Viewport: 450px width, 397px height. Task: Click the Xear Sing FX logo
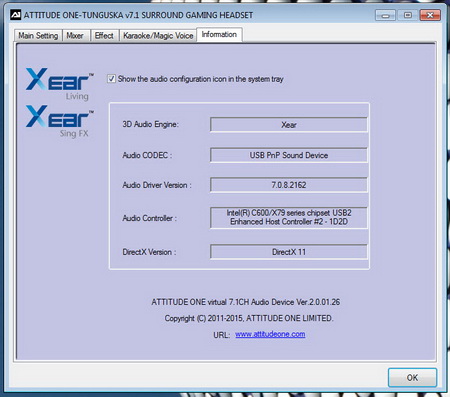tap(60, 121)
